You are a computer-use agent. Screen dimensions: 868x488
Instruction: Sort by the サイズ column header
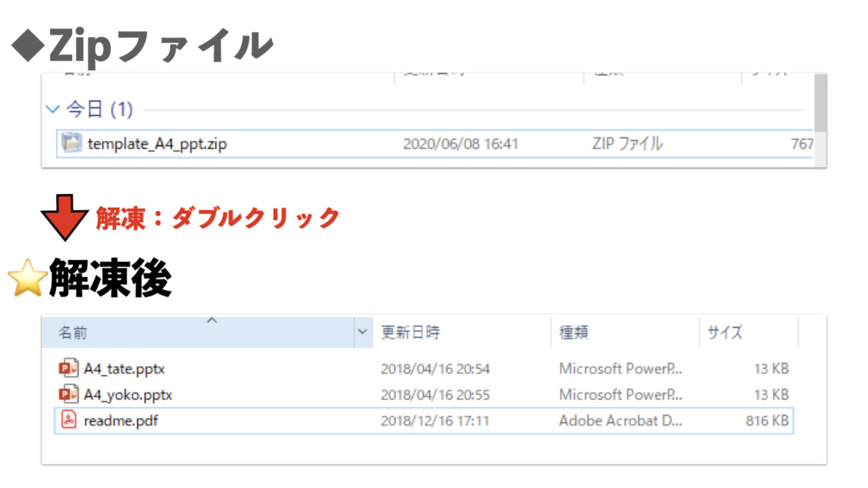tap(749, 332)
